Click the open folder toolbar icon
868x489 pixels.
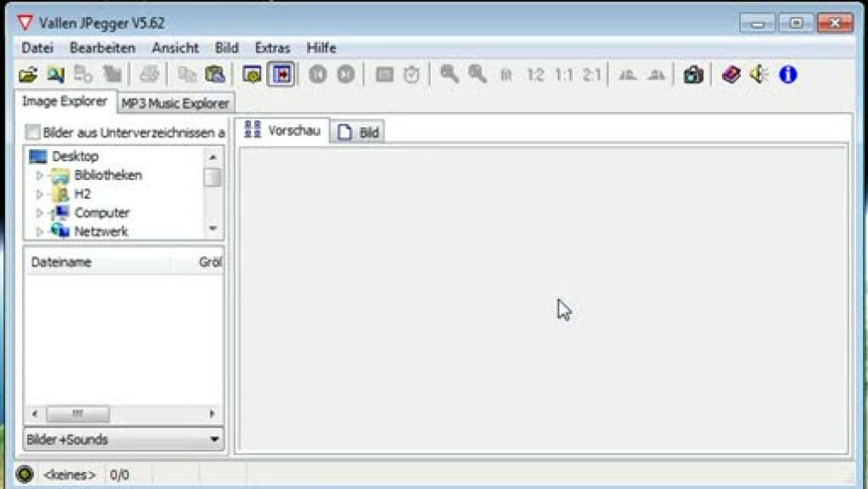(28, 75)
